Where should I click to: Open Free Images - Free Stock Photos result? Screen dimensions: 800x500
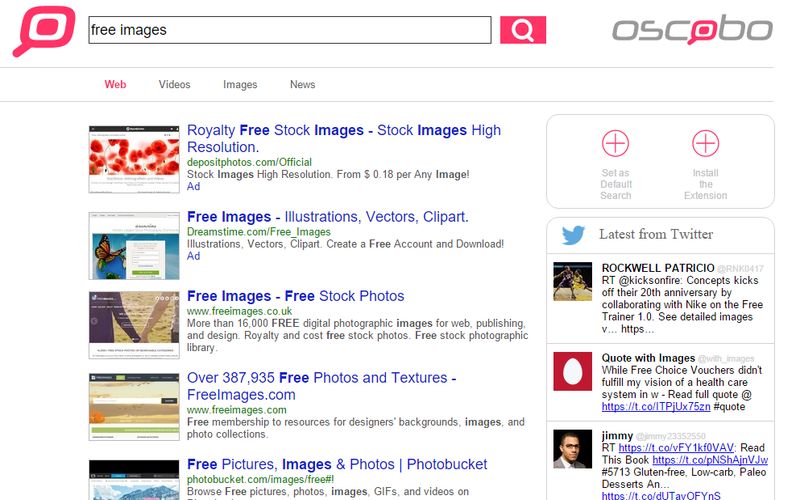(295, 296)
